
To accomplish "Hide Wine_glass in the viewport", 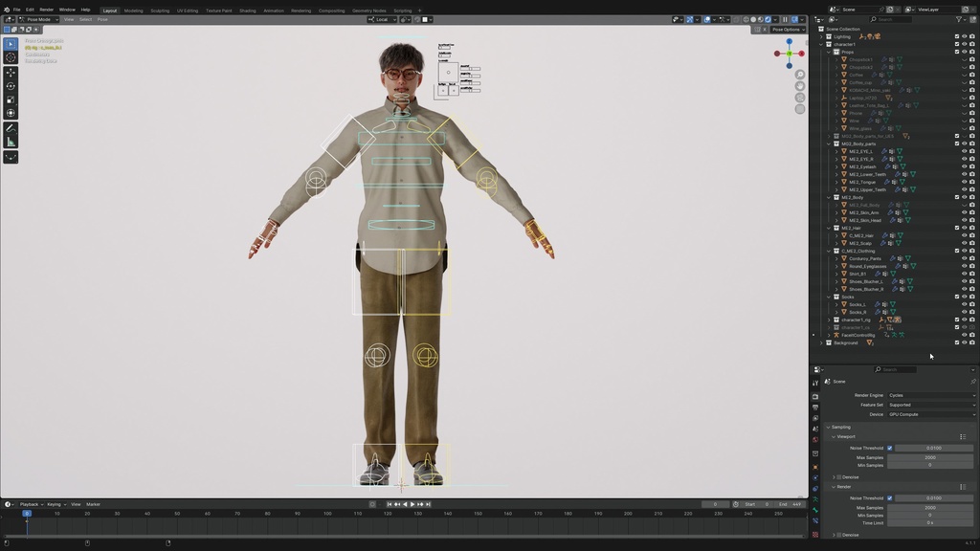I will [x=964, y=127].
